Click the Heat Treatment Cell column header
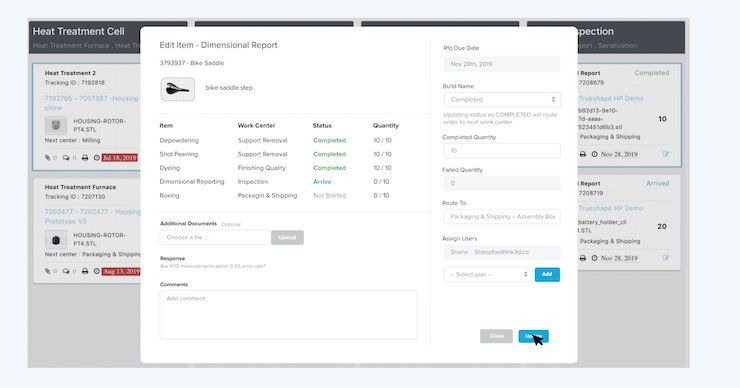The height and width of the screenshot is (388, 740). click(78, 32)
